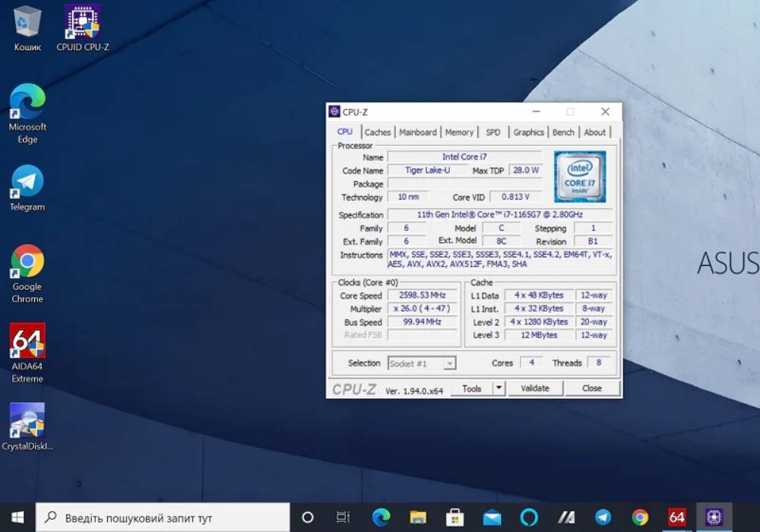Screen dimensions: 760x532
Task: Open Mail app from taskbar
Action: [x=492, y=518]
